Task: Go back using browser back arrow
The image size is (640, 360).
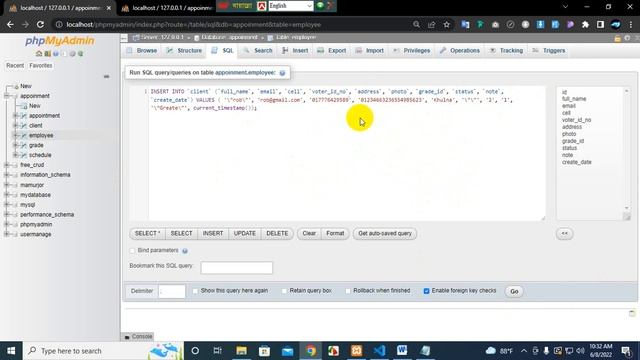Action: (x=10, y=24)
